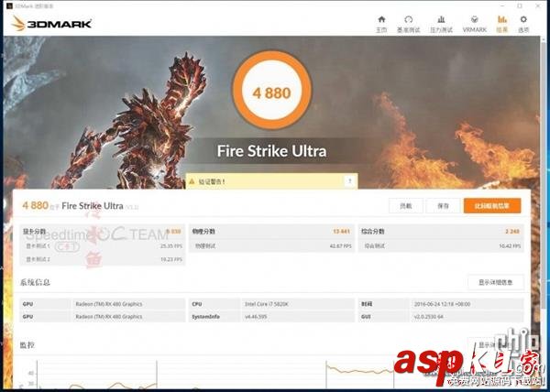Click the combined score row (综合分数)
The height and width of the screenshot is (392, 550).
[441, 231]
